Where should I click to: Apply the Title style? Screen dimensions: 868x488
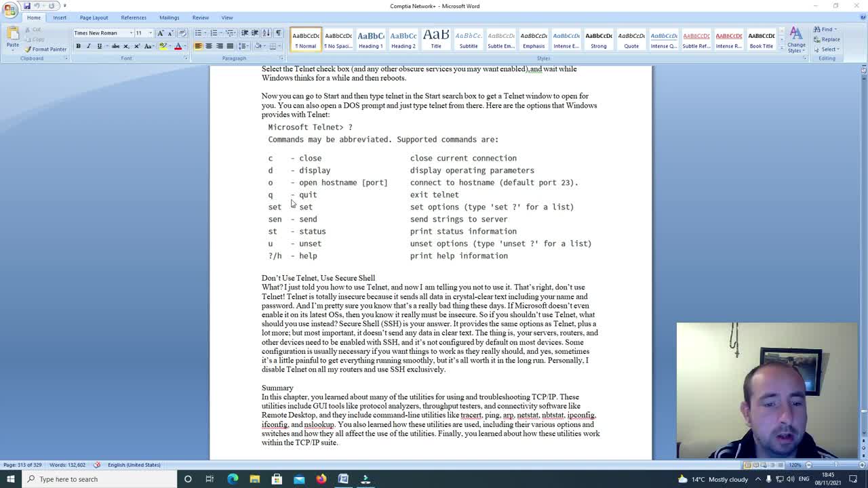[x=436, y=39]
